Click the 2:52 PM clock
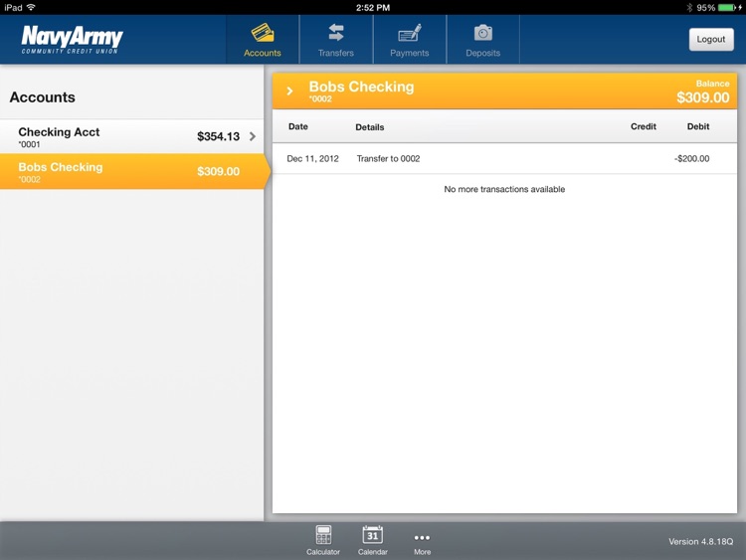 click(373, 8)
